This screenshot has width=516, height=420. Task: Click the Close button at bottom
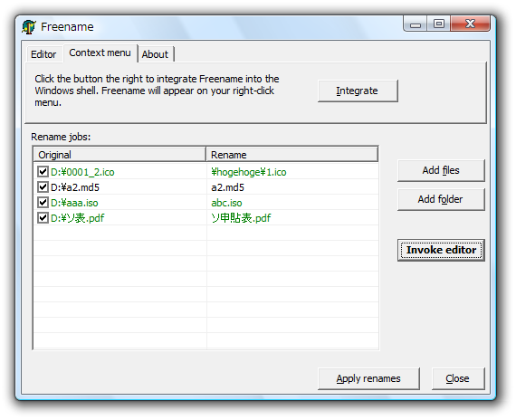point(458,378)
